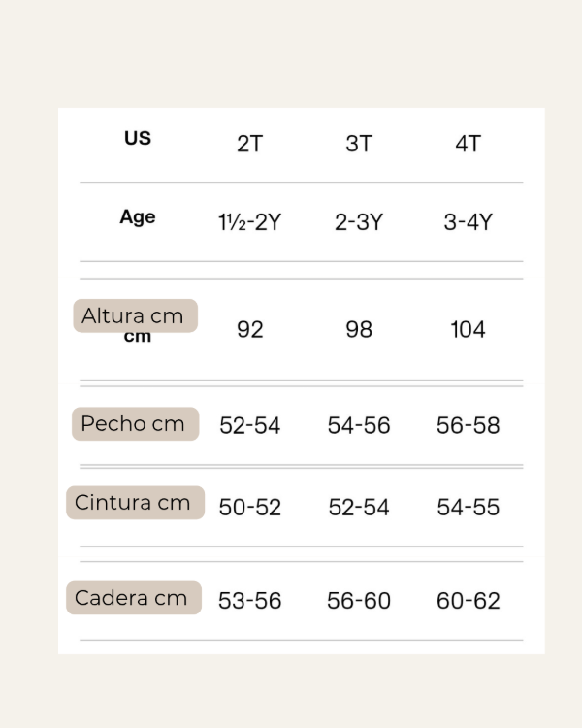Select the 2T size header
This screenshot has height=728, width=582.
coord(249,144)
